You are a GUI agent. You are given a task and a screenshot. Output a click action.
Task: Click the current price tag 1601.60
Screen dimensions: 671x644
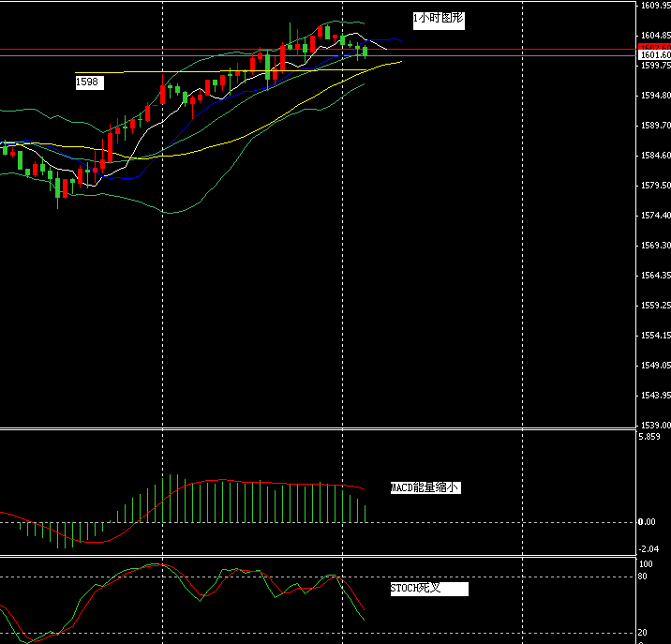click(654, 55)
